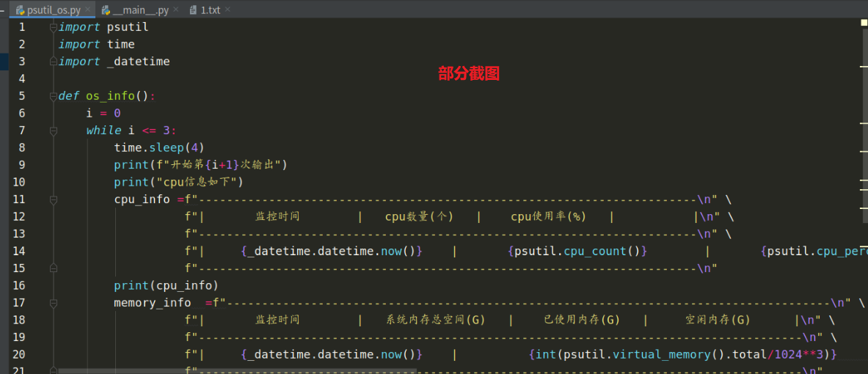Image resolution: width=868 pixels, height=374 pixels.
Task: Click '监控时间' text on line 12
Action: [x=277, y=216]
